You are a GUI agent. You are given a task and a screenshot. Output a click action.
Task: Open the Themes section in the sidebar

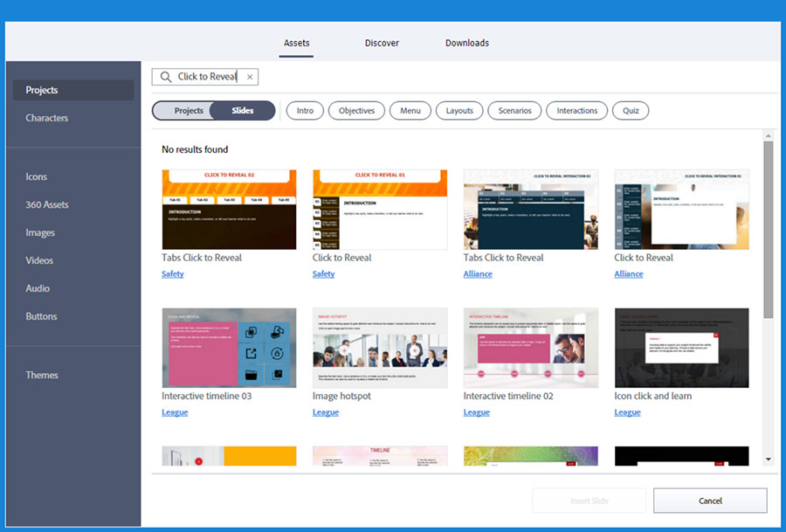42,375
